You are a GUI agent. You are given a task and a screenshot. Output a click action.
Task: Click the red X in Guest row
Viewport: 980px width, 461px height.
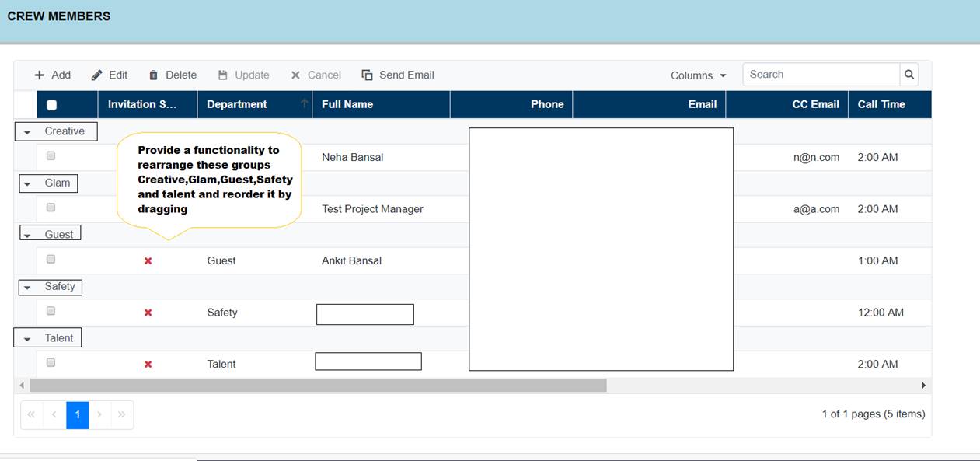[x=148, y=261]
